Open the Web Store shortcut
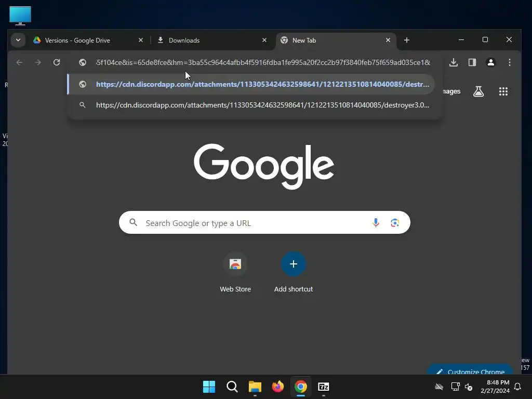Image resolution: width=532 pixels, height=399 pixels. tap(235, 272)
